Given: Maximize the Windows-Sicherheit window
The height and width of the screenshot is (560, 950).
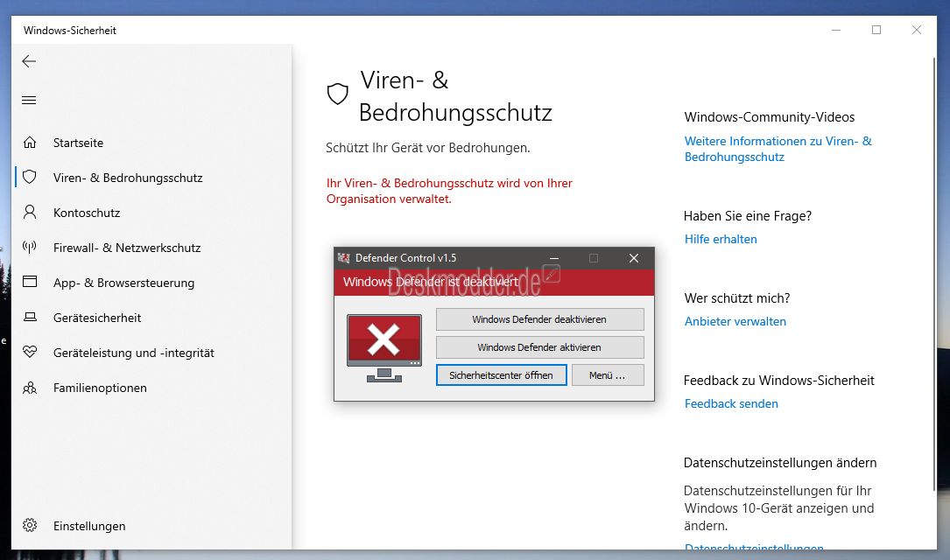Looking at the screenshot, I should coord(876,30).
